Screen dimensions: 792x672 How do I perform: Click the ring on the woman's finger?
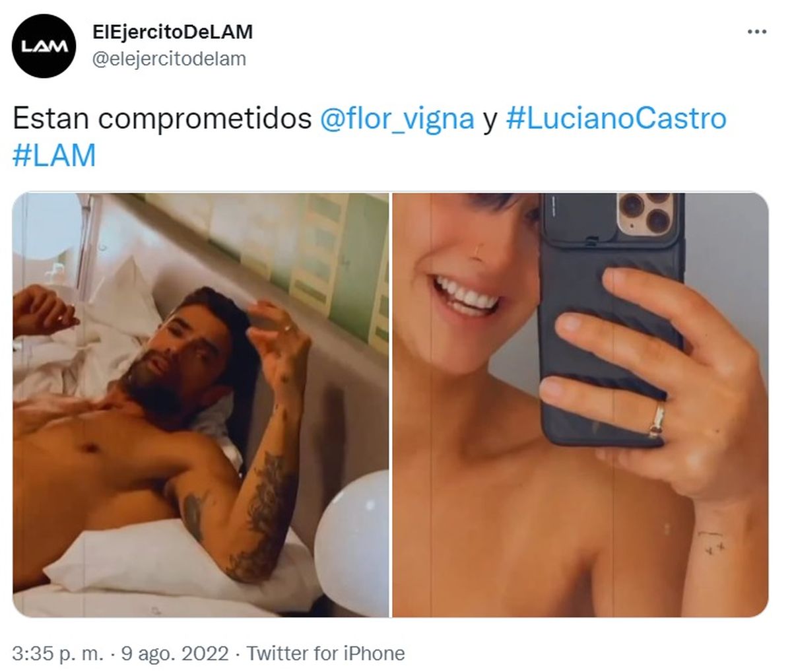tap(657, 420)
